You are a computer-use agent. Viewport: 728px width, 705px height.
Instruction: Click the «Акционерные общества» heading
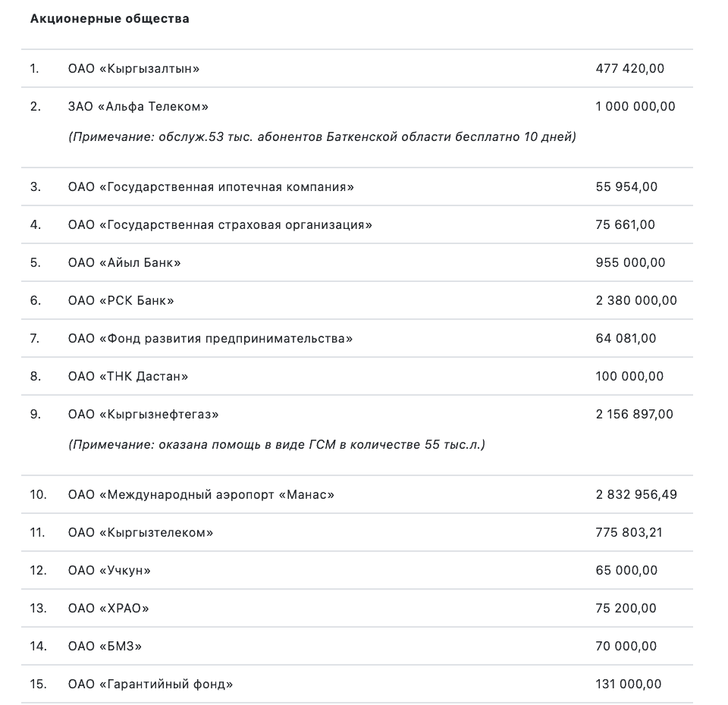point(110,19)
